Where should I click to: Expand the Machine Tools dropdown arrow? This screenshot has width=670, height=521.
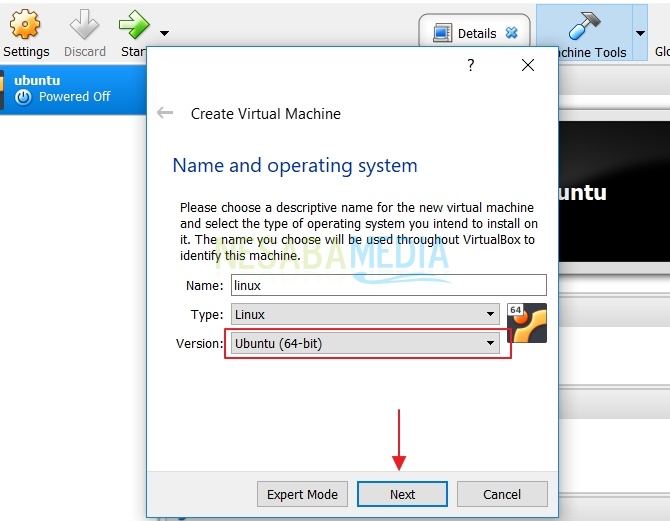640,33
